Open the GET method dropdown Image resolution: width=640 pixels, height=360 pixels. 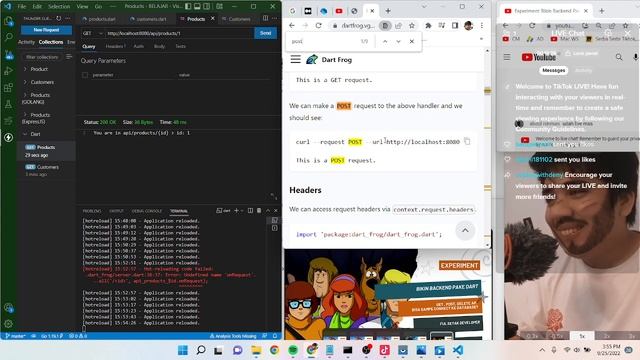[x=92, y=33]
